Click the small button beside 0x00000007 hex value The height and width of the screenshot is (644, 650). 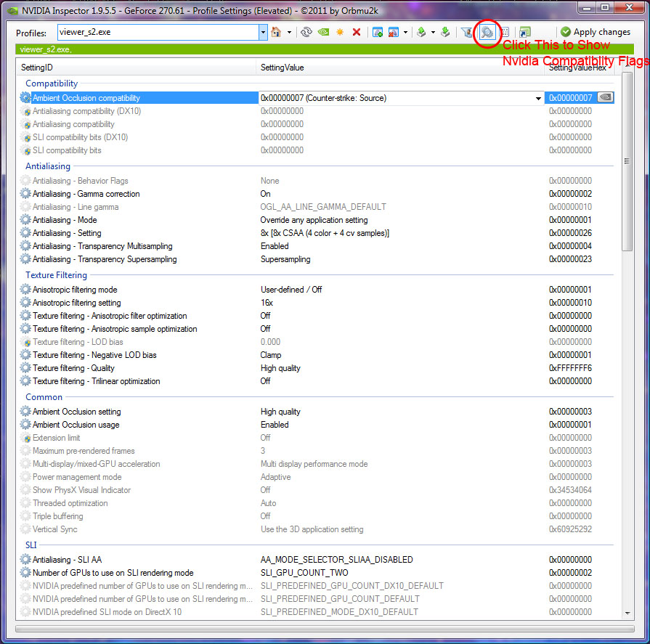click(x=605, y=97)
